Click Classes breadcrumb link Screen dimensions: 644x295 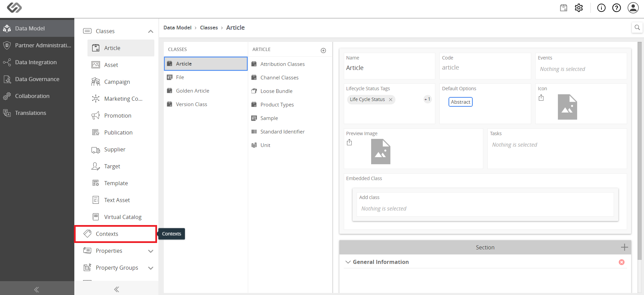tap(209, 28)
